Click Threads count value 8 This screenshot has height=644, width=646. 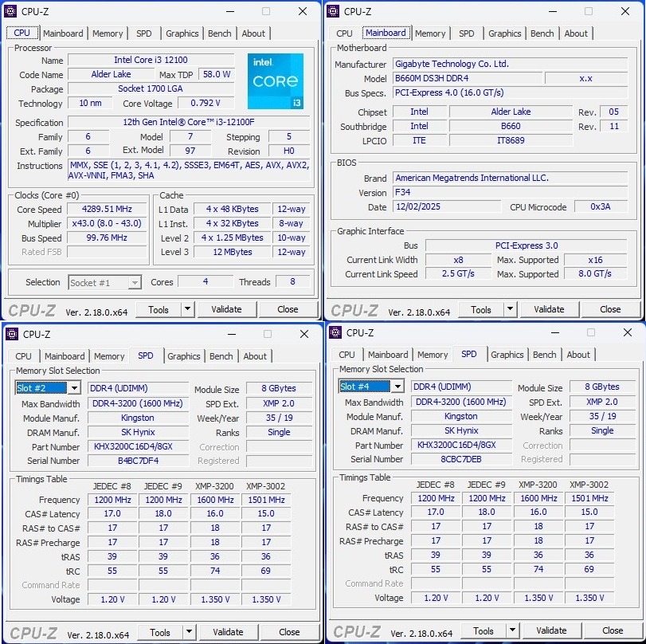coord(292,281)
